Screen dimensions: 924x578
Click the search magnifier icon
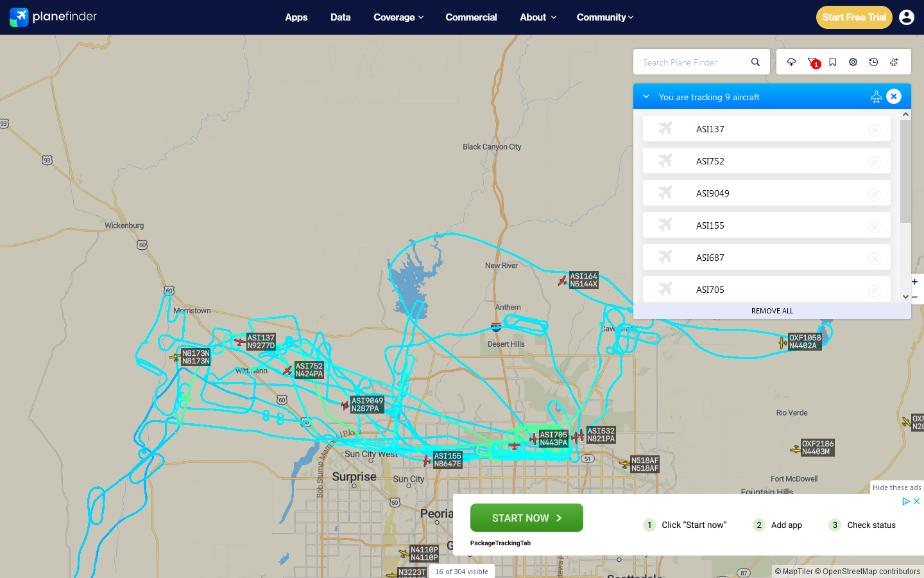tap(755, 62)
